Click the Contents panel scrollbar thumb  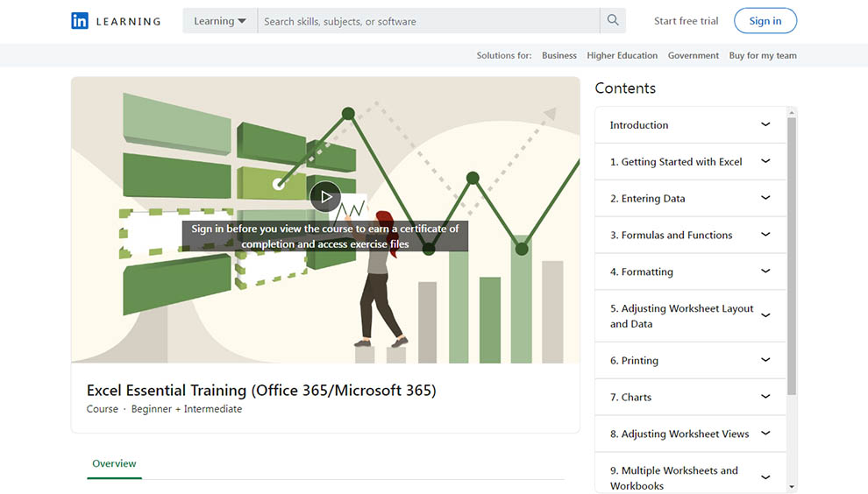[792, 256]
